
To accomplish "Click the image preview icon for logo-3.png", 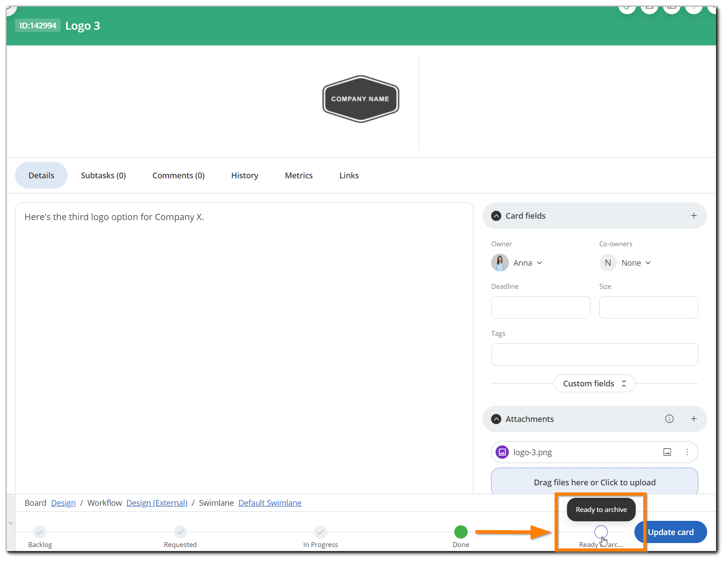I will click(667, 452).
